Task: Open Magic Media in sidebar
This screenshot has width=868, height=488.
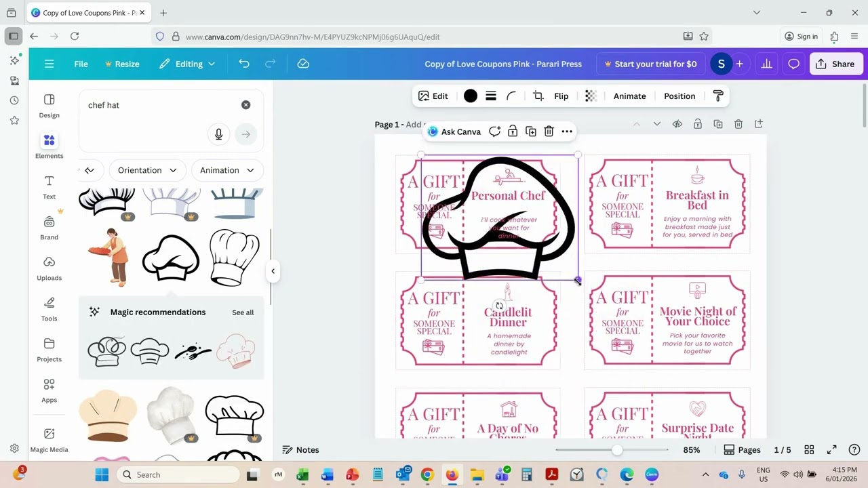Action: [x=49, y=439]
